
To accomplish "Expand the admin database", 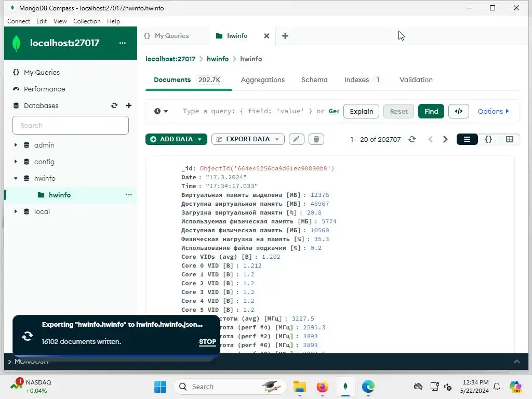I will (16, 145).
